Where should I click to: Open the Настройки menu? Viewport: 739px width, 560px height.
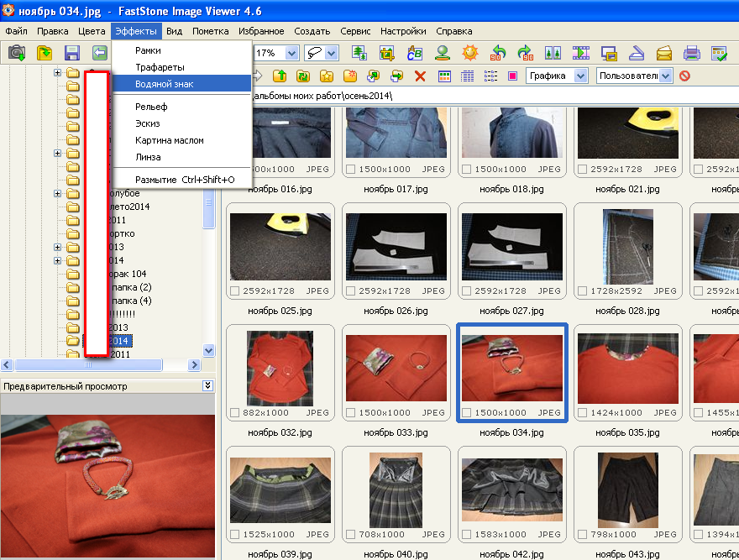tap(403, 31)
